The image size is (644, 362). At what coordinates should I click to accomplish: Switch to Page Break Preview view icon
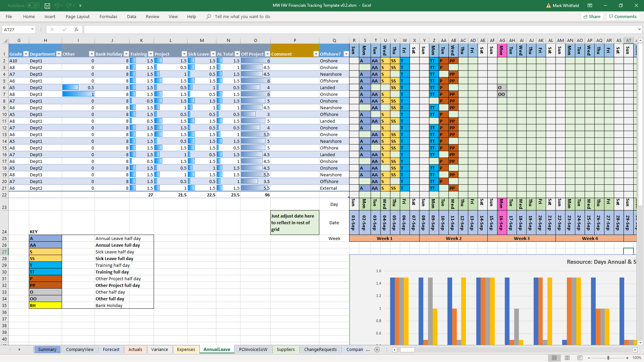[580, 358]
